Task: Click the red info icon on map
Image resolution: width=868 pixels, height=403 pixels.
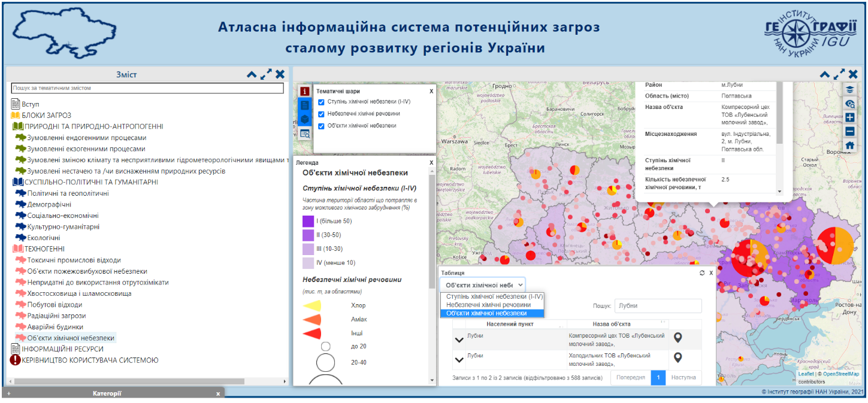Action: coord(305,91)
